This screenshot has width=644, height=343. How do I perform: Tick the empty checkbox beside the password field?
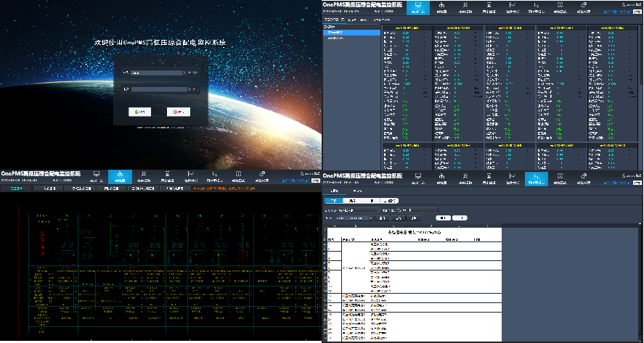point(189,89)
